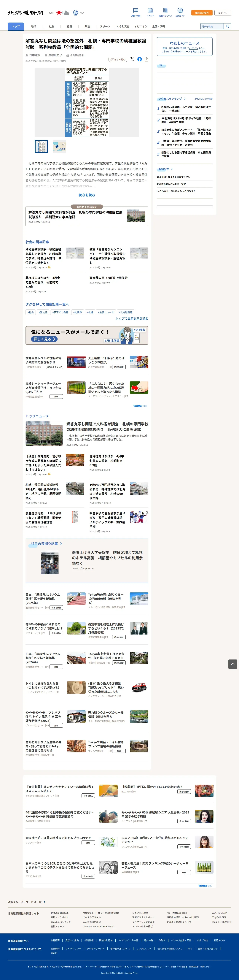The image size is (239, 980).
Task: Click the 北海道新聞 logo
Action: (x=26, y=12)
